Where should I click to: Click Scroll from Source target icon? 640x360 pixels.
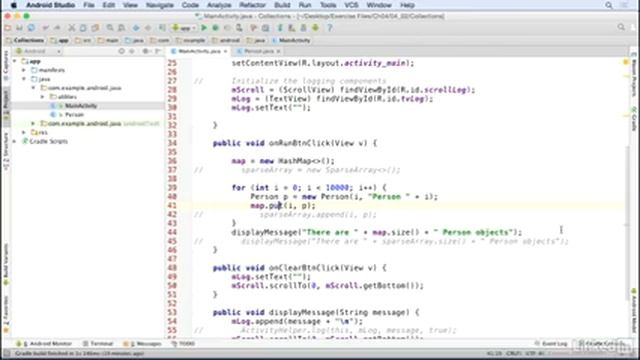point(121,51)
